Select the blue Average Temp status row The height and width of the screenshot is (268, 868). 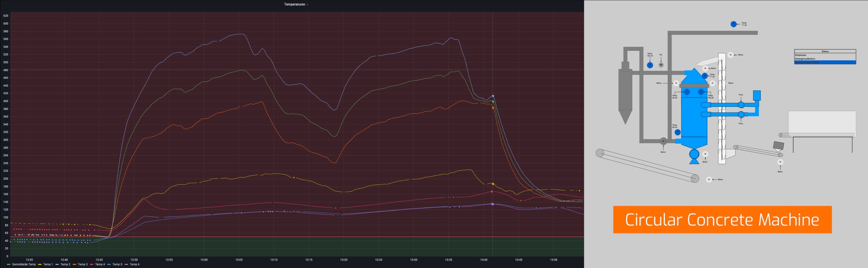(825, 62)
